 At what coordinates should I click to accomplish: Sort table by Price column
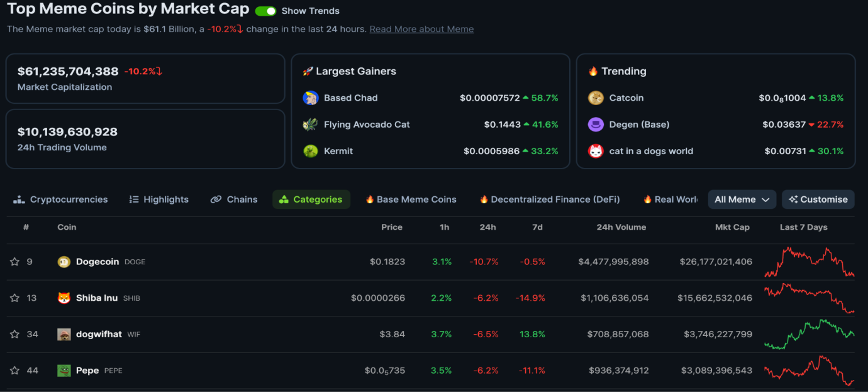392,227
